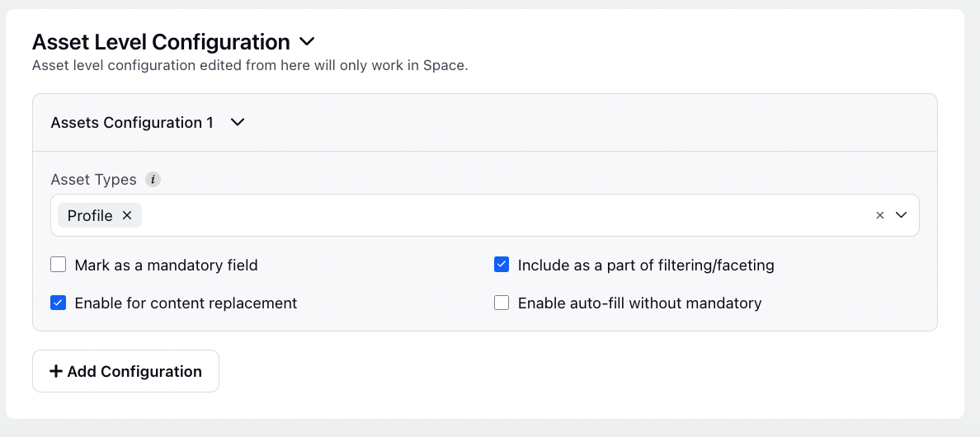Click the "Include as a part of filtering/faceting" label

646,265
